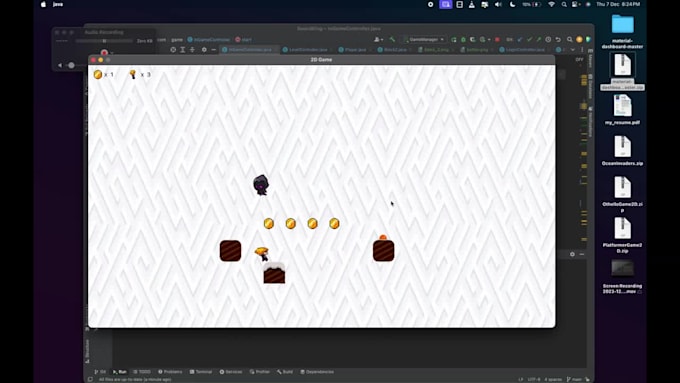The width and height of the screenshot is (680, 383).
Task: Click the project panel locate-file target icon
Action: (x=173, y=50)
